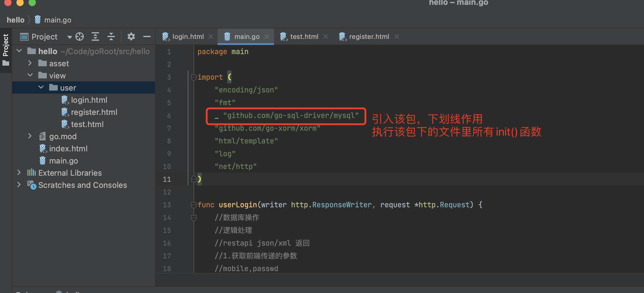Select index.html in the Project tree

click(68, 148)
